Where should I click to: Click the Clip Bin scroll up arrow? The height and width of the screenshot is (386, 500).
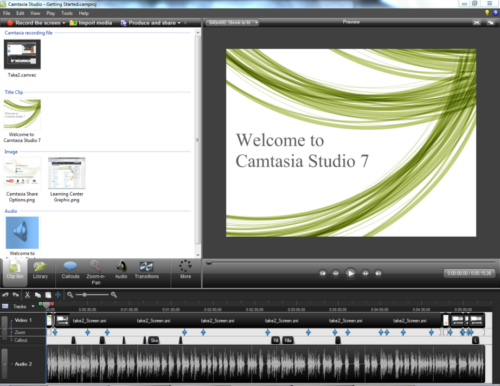pos(198,32)
